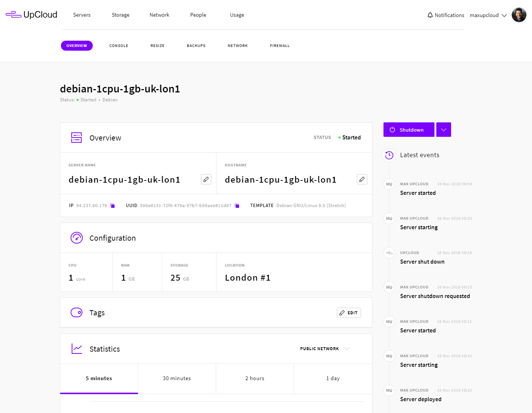
Task: Open the Firewall tab
Action: pos(280,46)
